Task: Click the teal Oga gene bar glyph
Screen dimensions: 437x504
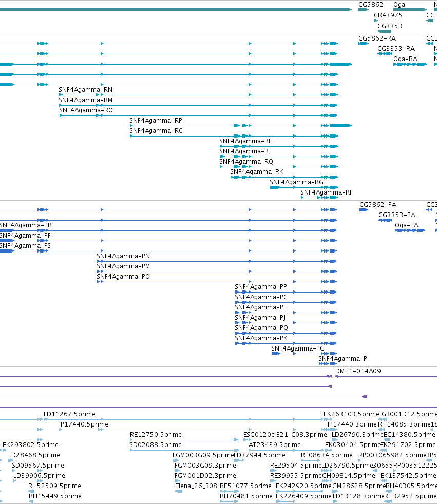Action: click(410, 10)
